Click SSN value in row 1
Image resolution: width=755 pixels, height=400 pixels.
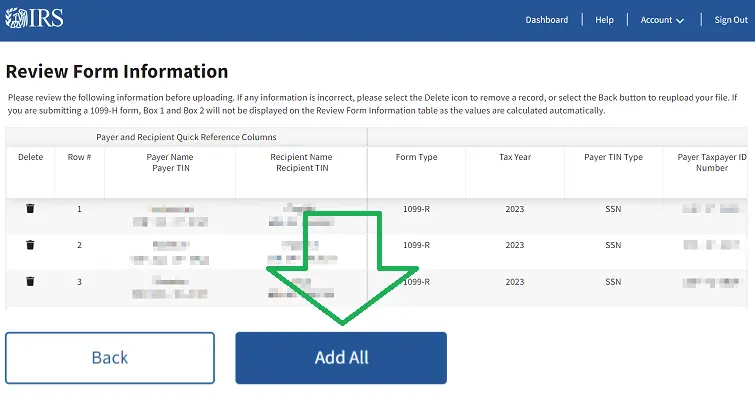tap(613, 209)
